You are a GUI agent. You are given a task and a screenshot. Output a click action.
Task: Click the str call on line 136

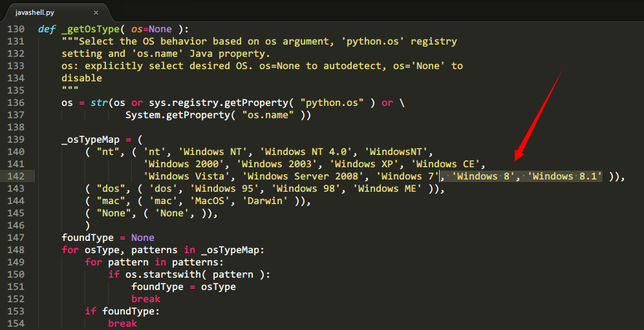pyautogui.click(x=100, y=103)
